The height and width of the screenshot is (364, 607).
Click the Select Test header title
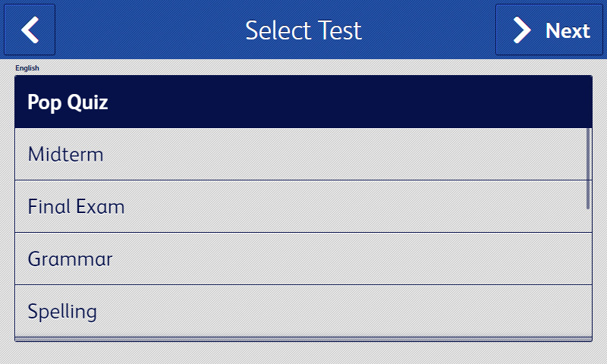[x=303, y=30]
